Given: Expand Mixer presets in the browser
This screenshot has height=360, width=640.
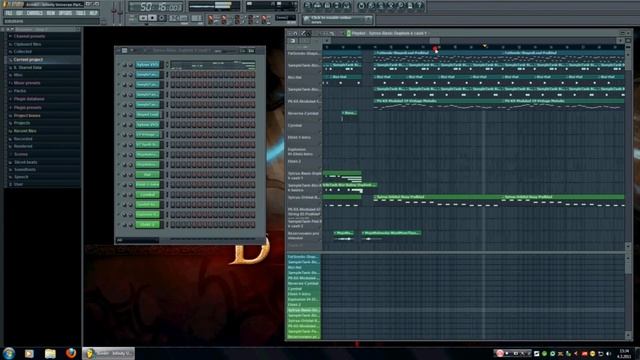Looking at the screenshot, I should point(27,83).
